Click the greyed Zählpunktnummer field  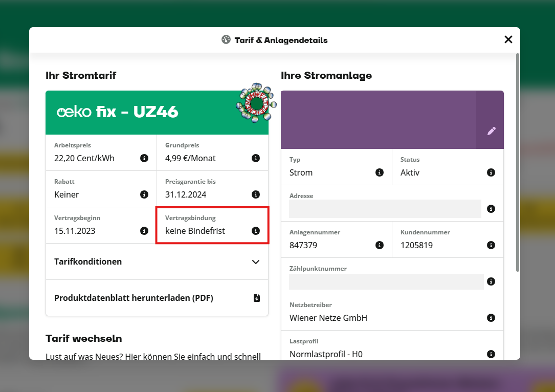pyautogui.click(x=386, y=281)
